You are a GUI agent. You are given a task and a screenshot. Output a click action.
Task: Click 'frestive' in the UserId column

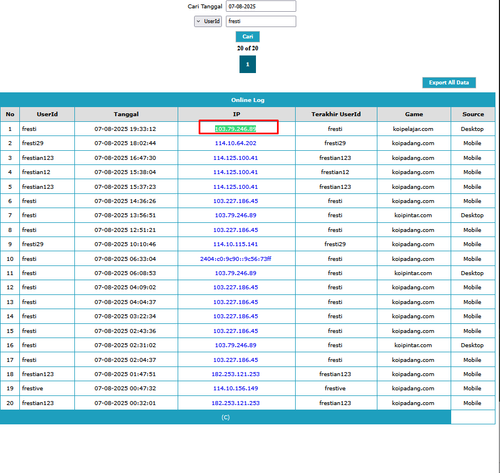click(32, 388)
